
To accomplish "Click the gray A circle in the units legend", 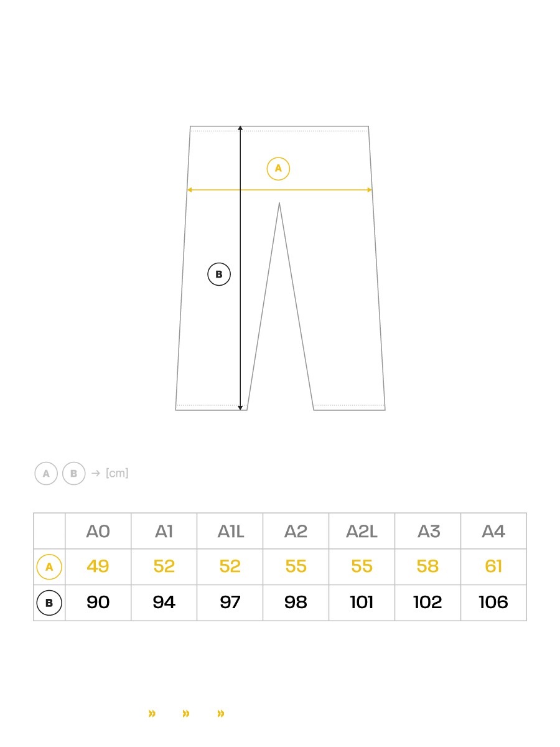I will click(46, 474).
